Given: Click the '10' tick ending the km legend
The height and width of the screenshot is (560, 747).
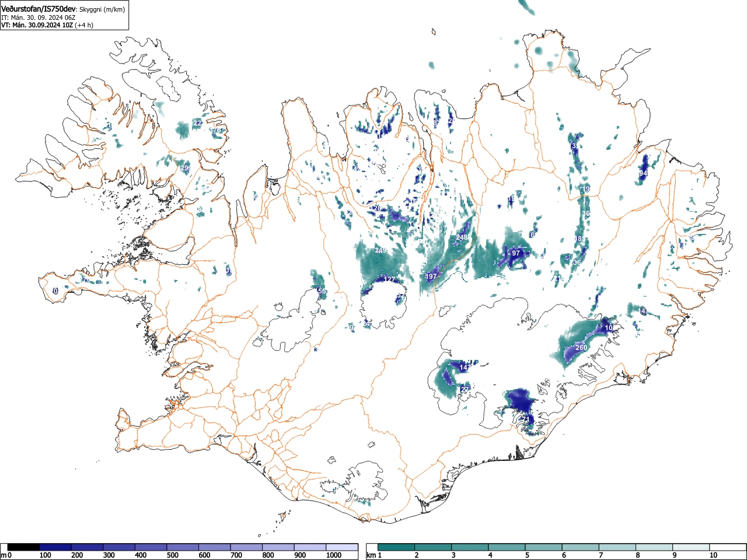Looking at the screenshot, I should click(x=713, y=555).
